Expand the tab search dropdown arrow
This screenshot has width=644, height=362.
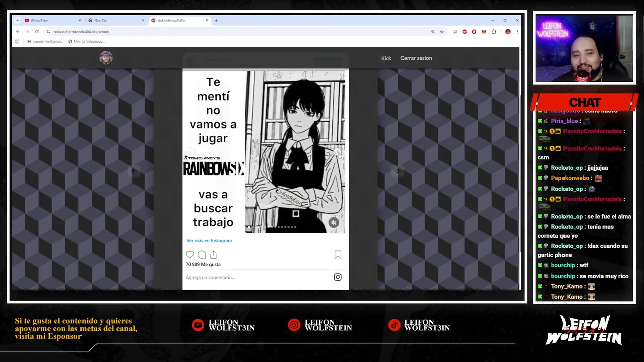pos(17,20)
